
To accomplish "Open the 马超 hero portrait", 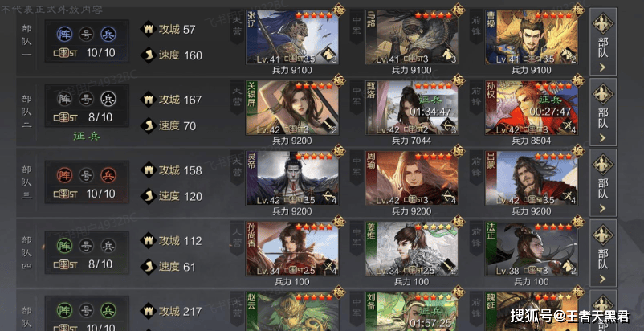I will 412,38.
